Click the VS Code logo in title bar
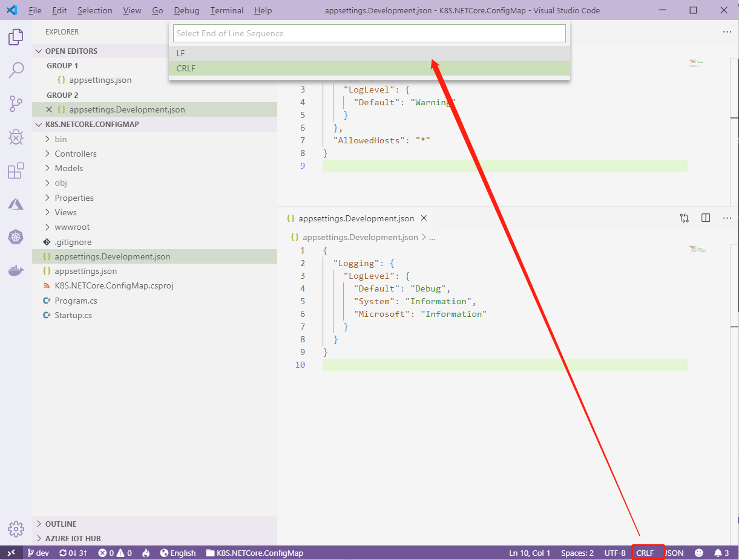 pos(11,10)
